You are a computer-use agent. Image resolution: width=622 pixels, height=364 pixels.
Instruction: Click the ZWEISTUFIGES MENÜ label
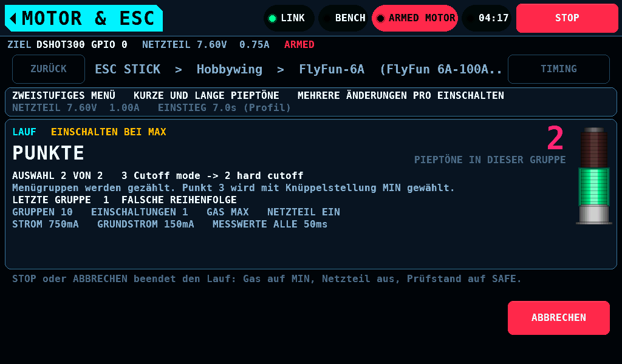tap(64, 95)
